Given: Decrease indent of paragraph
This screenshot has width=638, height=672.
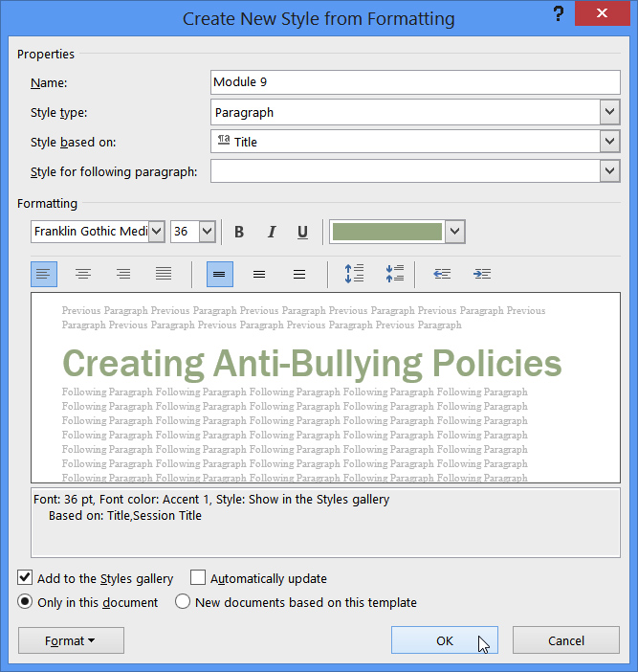Looking at the screenshot, I should 442,274.
